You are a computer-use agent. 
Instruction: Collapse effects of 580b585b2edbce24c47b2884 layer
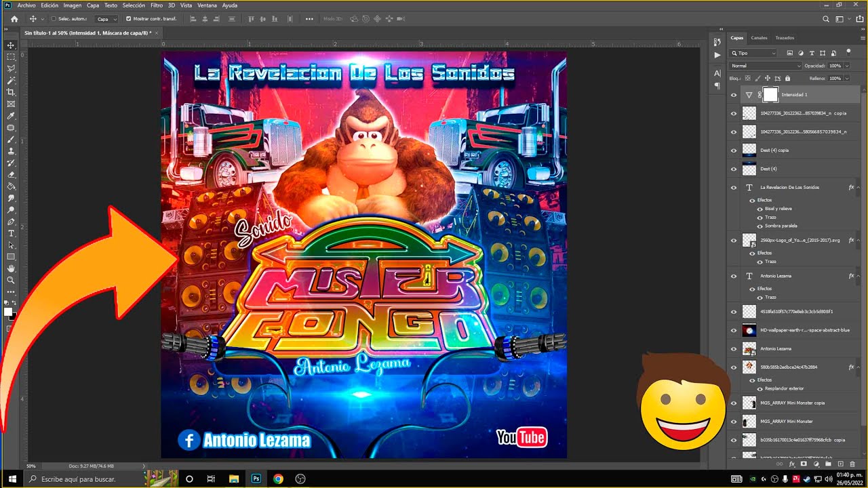click(x=858, y=367)
